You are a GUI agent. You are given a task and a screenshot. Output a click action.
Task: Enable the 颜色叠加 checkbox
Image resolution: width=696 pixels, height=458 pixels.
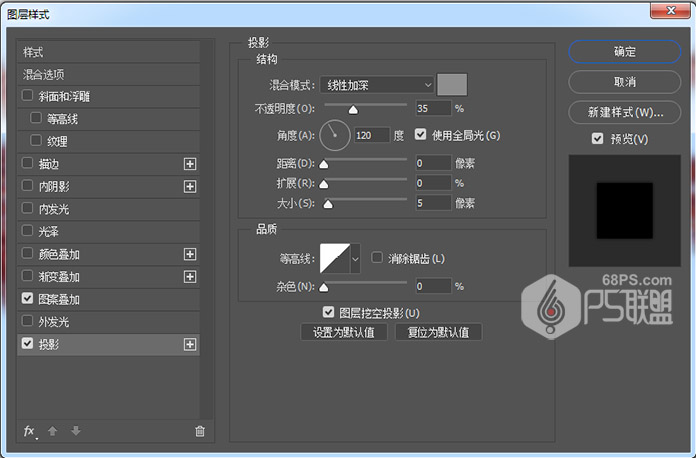(28, 253)
